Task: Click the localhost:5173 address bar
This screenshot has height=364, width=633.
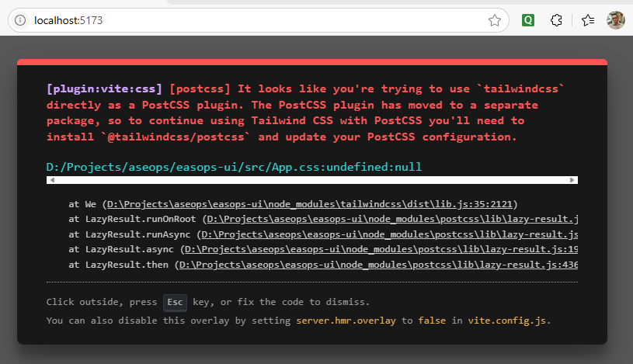Action: [233, 21]
